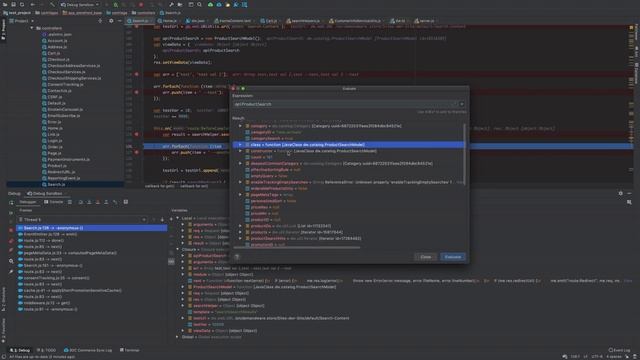Click the green Debug bug icon

click(x=116, y=4)
